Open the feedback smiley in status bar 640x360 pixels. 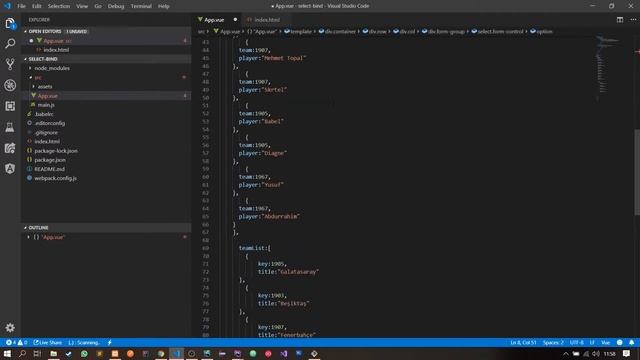click(620, 342)
